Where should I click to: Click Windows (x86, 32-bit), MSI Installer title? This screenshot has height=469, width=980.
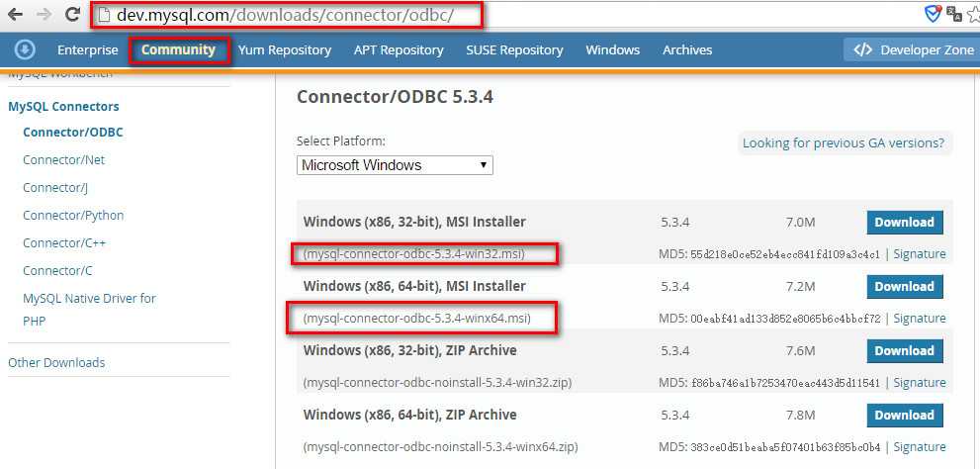coord(414,222)
